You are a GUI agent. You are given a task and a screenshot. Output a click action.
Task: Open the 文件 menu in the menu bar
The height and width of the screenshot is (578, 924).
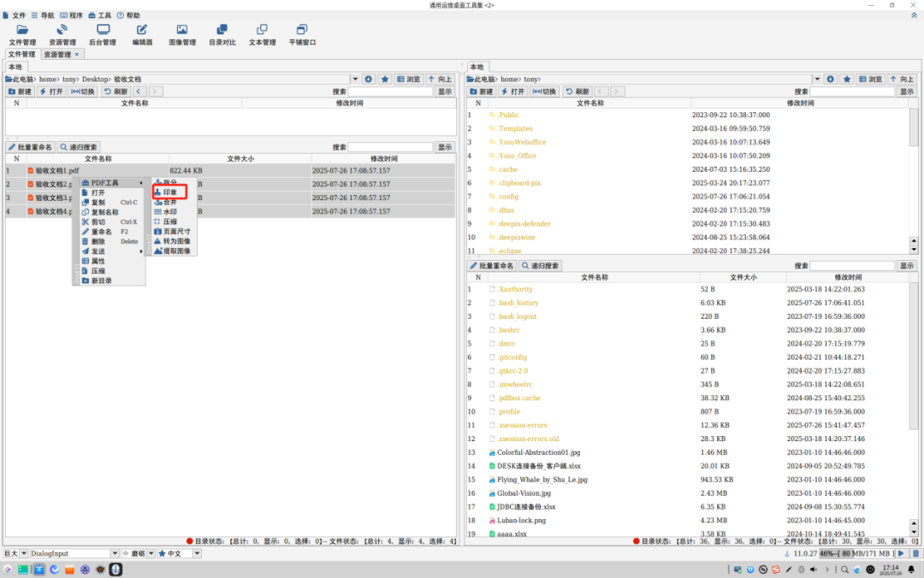[x=15, y=15]
